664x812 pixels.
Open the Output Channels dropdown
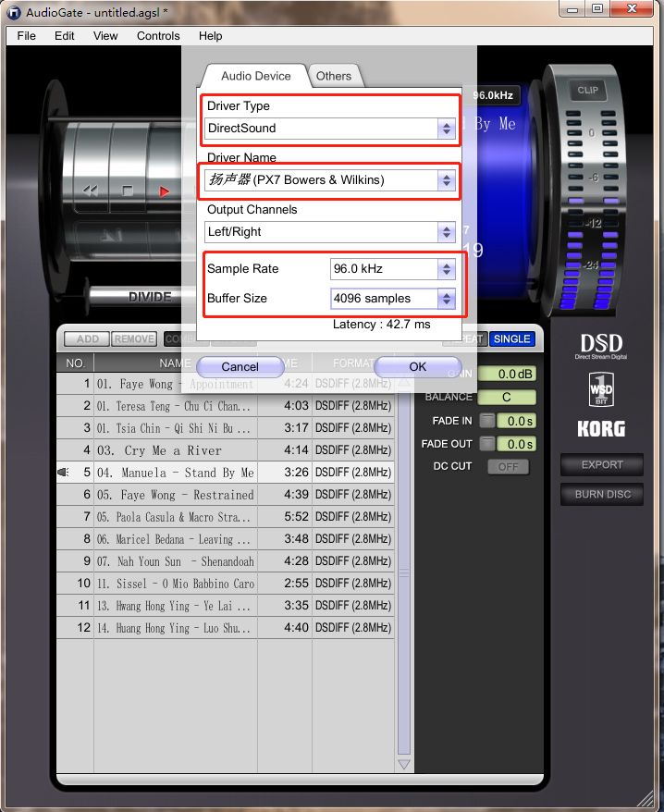pos(330,232)
